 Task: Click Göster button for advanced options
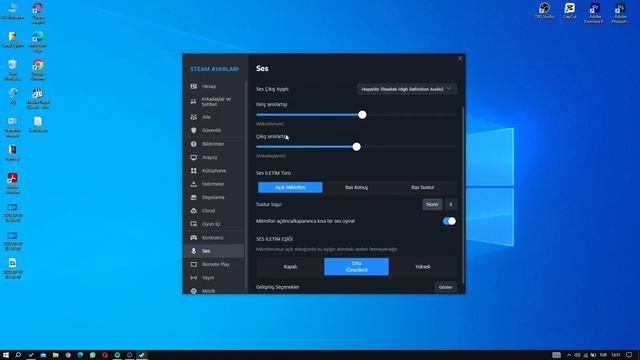coord(445,287)
